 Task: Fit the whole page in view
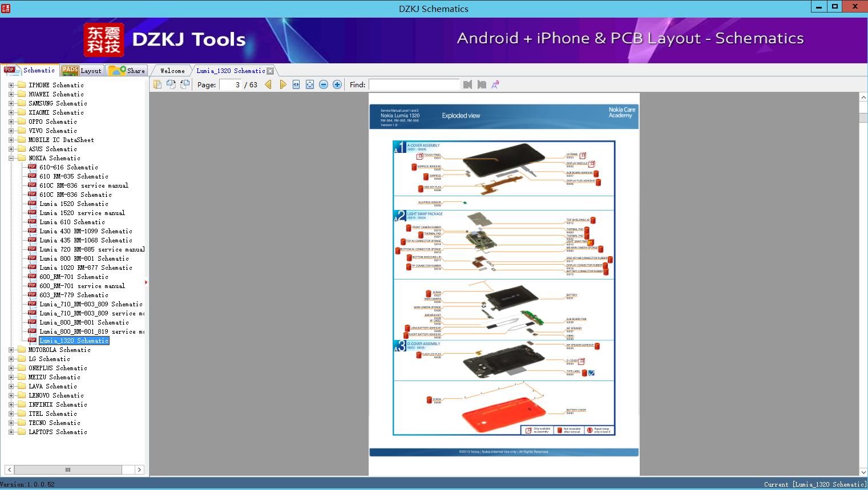(310, 84)
